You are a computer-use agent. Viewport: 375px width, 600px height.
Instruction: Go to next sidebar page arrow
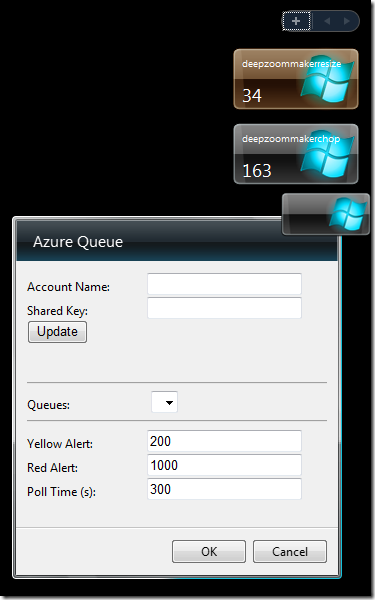click(347, 21)
